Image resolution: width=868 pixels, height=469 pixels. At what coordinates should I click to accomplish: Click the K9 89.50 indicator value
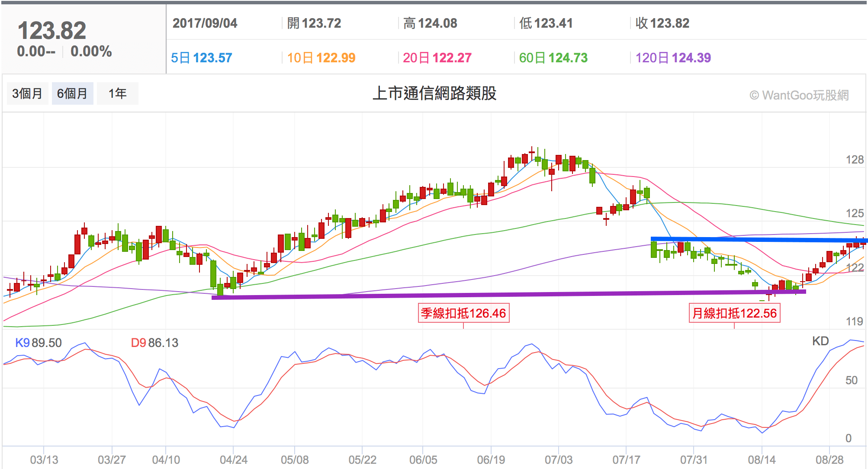(x=39, y=343)
